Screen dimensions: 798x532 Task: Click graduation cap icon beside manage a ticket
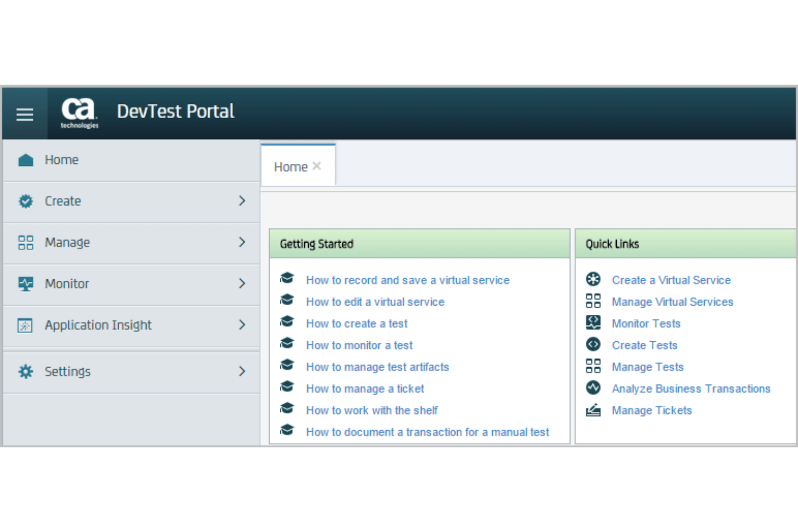tap(287, 386)
